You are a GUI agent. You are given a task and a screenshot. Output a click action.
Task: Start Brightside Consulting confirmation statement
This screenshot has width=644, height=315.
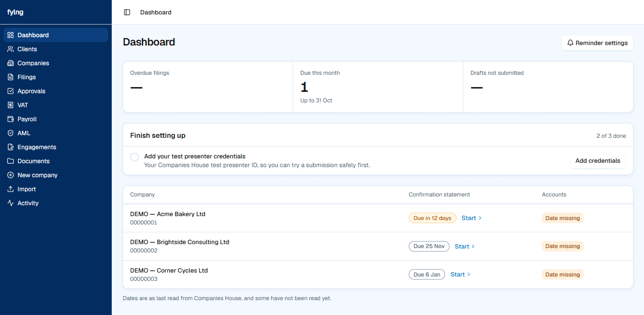click(x=464, y=246)
